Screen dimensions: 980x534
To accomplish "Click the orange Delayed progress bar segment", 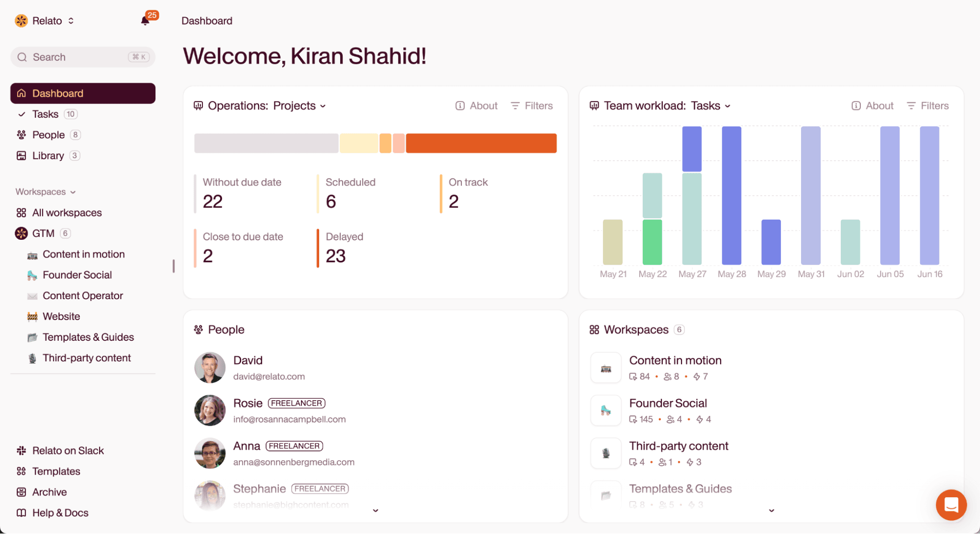I will pos(481,143).
